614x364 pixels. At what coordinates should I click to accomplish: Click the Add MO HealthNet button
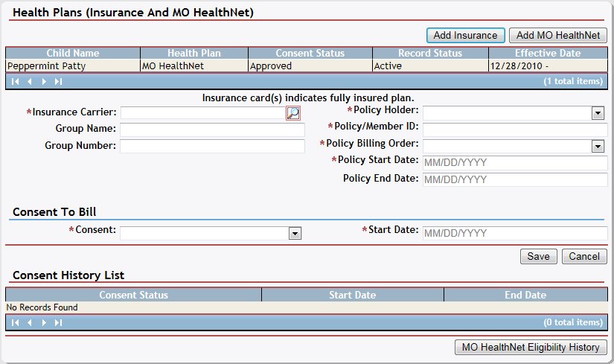tap(558, 35)
